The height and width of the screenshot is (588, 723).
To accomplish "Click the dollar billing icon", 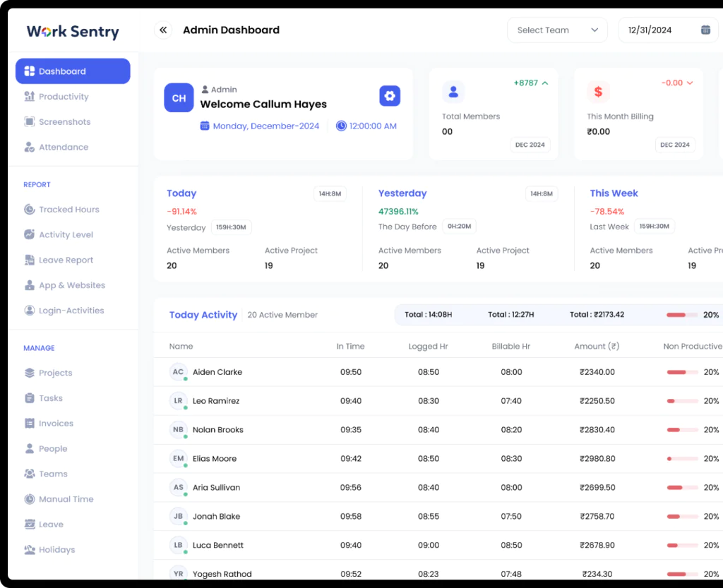I will (x=598, y=92).
